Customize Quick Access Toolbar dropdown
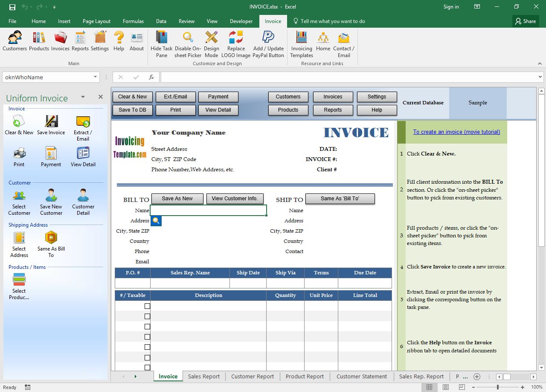Screen dimensions: 546x392 (54, 7)
